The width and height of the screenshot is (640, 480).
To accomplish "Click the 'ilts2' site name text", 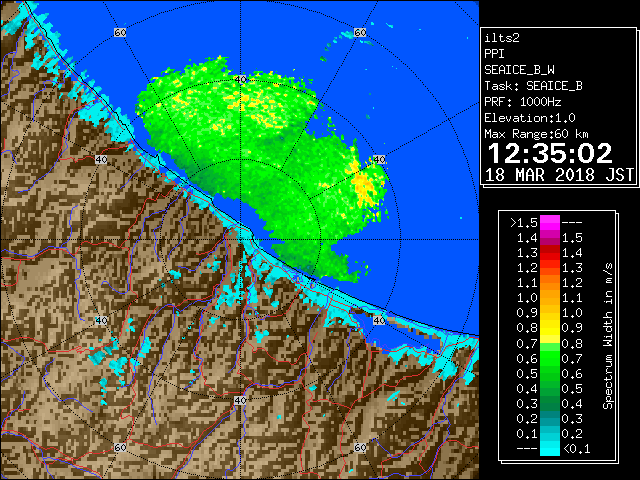I will (502, 38).
